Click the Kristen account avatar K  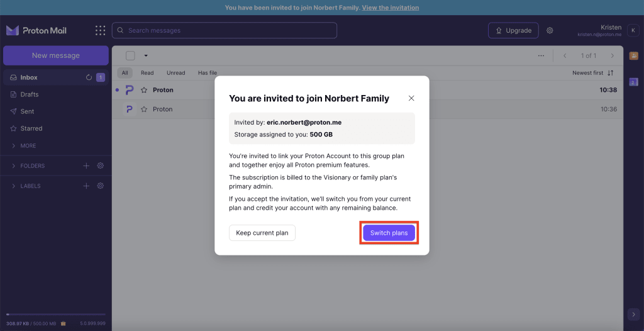[x=633, y=30]
